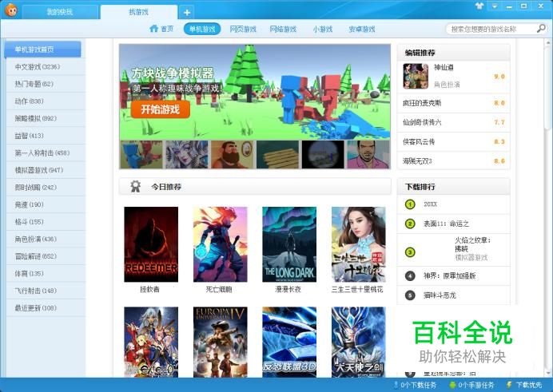Click the search magnifier icon
Screen dimensions: 553x392
[541, 29]
